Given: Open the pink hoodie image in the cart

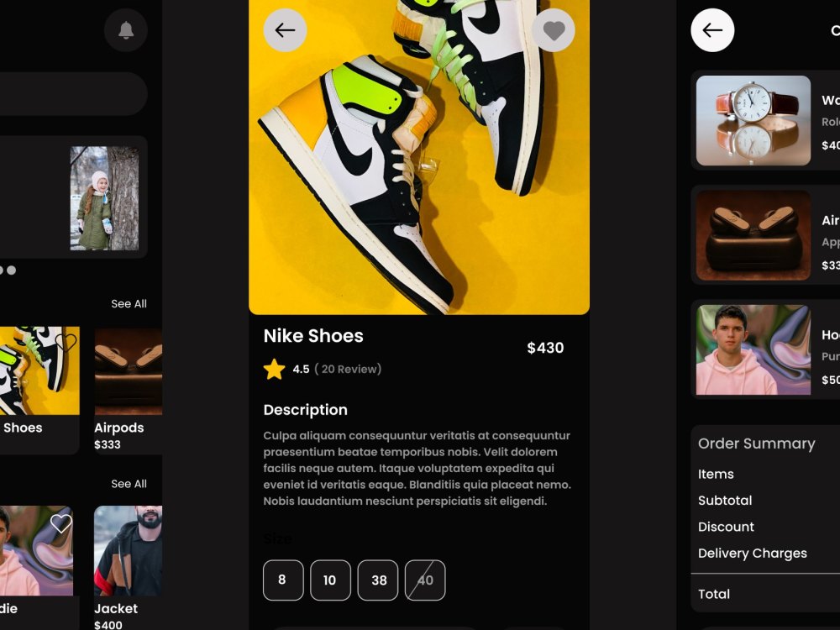Looking at the screenshot, I should click(753, 349).
